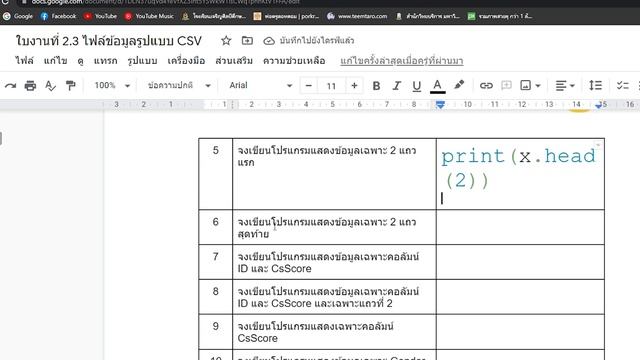The height and width of the screenshot is (360, 640).
Task: Open line and paragraph spacing icon
Action: tap(596, 85)
